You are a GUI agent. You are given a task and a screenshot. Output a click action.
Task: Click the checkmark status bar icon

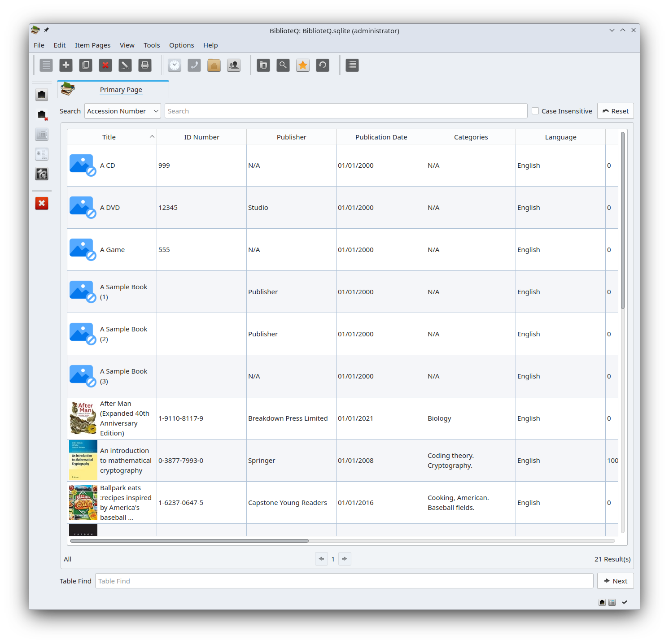[625, 602]
